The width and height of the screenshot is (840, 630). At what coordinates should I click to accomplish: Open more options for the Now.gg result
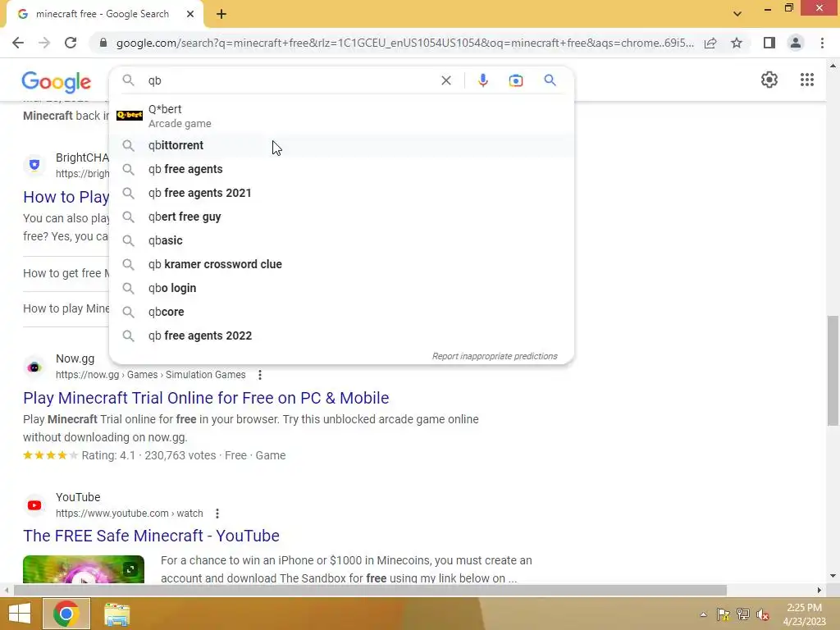[260, 375]
